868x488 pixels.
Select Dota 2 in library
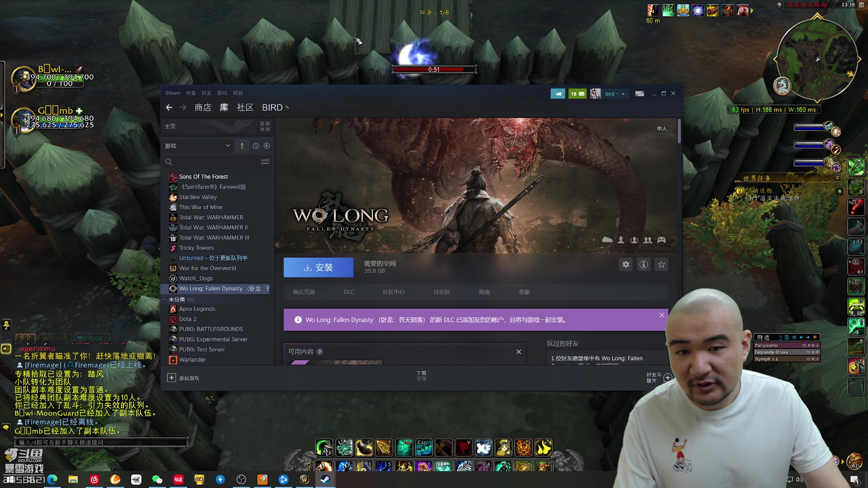click(x=188, y=319)
